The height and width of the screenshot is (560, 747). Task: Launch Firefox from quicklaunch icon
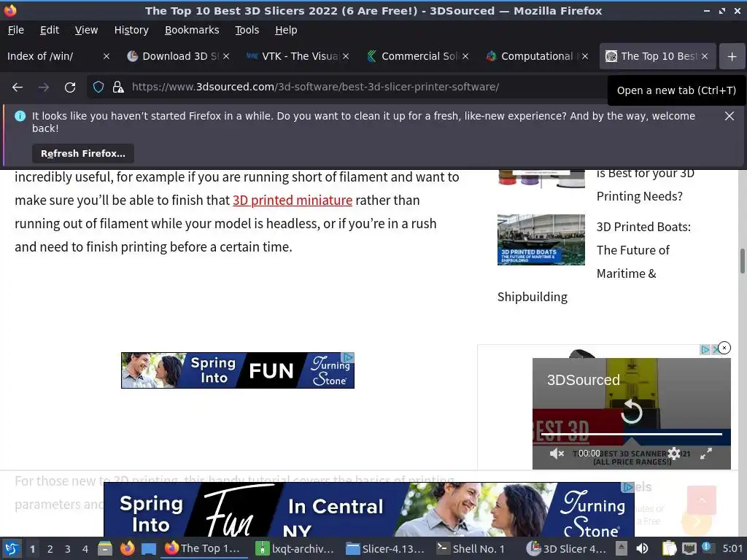tap(127, 548)
